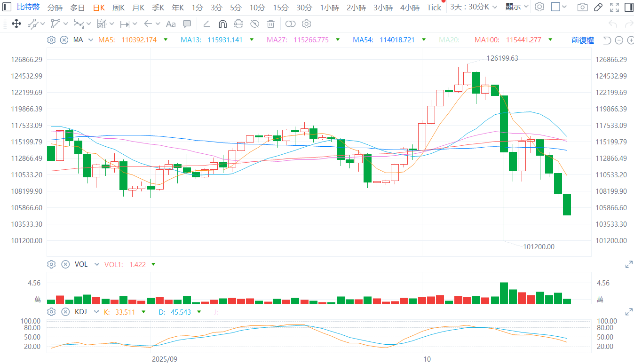Enter fullscreen chart mode
Image resolution: width=634 pixels, height=364 pixels.
[614, 7]
